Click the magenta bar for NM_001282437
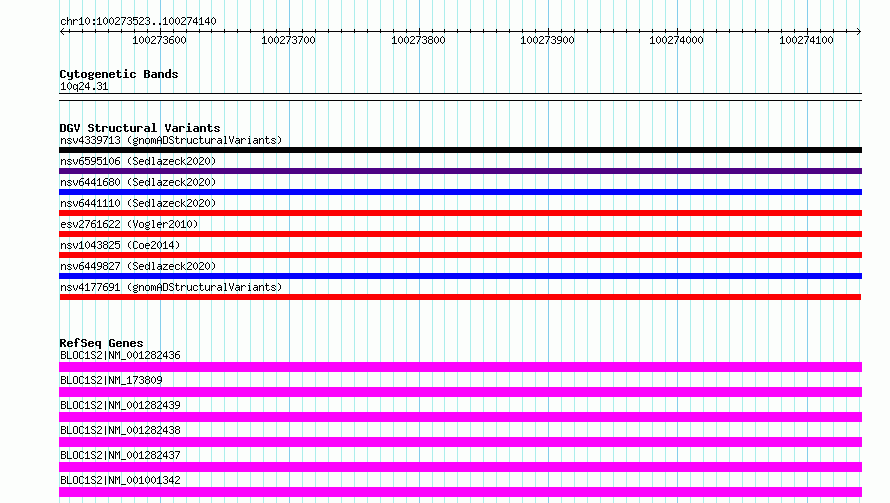The height and width of the screenshot is (503, 890). click(460, 467)
